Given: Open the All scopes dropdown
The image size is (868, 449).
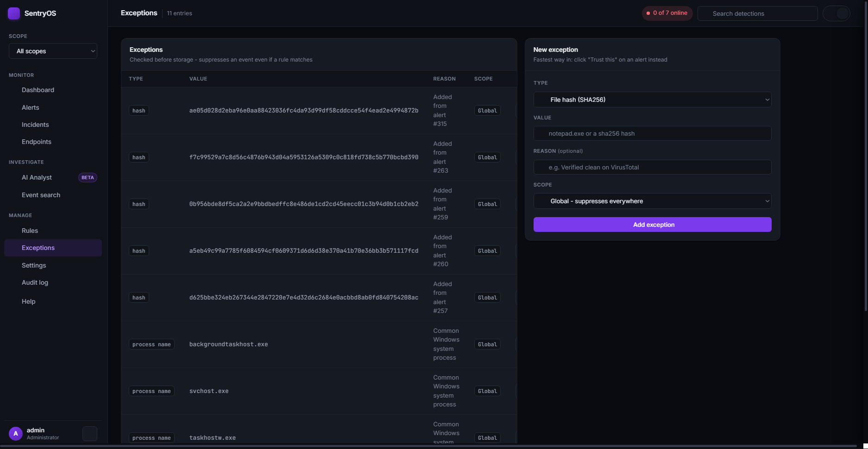Looking at the screenshot, I should 53,51.
